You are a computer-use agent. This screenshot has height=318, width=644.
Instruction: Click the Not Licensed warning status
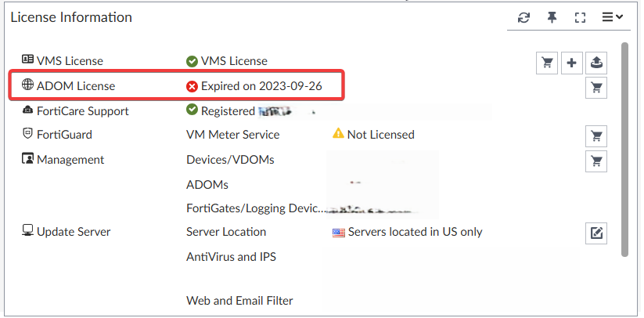click(380, 134)
